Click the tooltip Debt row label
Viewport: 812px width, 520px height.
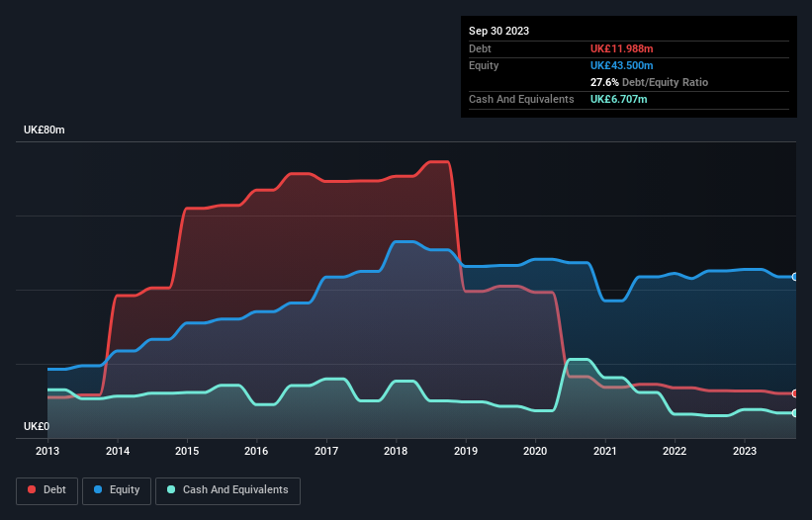[480, 48]
